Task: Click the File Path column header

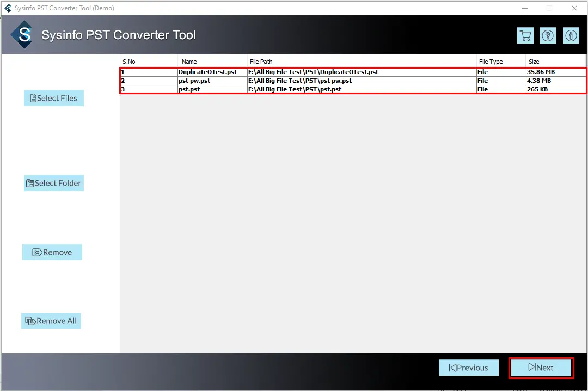Action: point(360,62)
